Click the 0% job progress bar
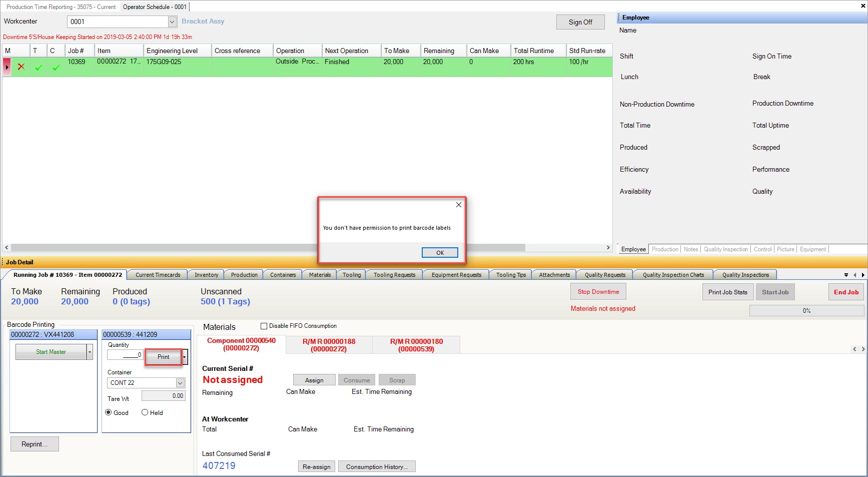868x477 pixels. click(806, 311)
